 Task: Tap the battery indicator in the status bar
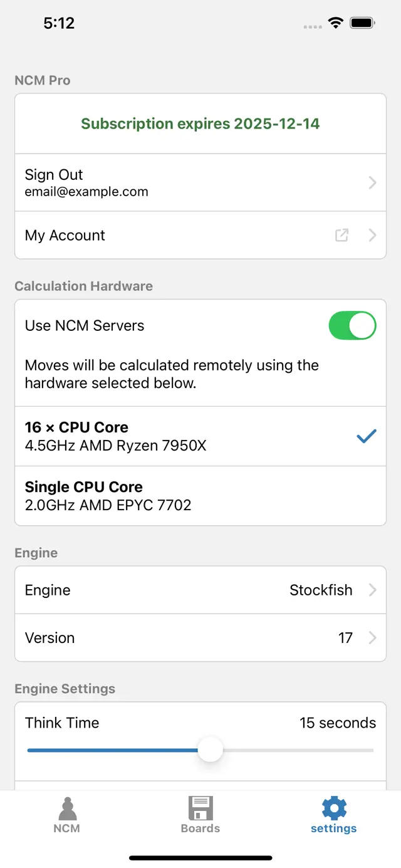[362, 22]
